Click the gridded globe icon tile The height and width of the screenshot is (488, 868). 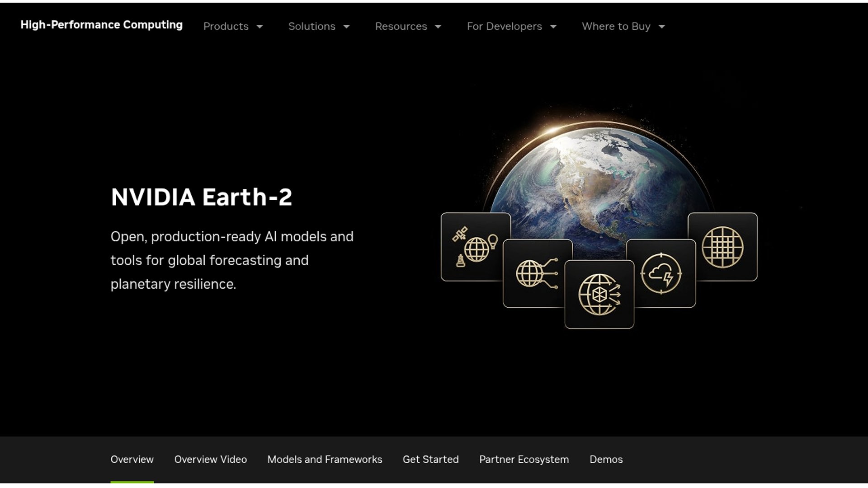click(722, 247)
